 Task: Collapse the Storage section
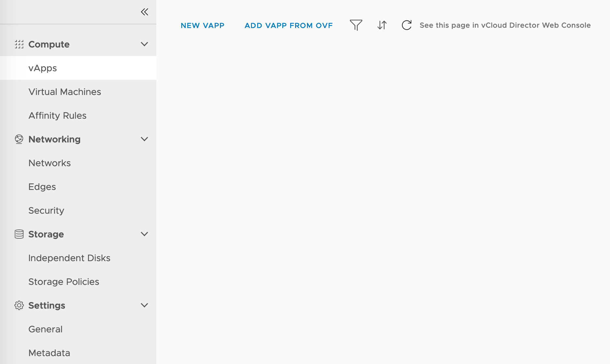(x=144, y=234)
